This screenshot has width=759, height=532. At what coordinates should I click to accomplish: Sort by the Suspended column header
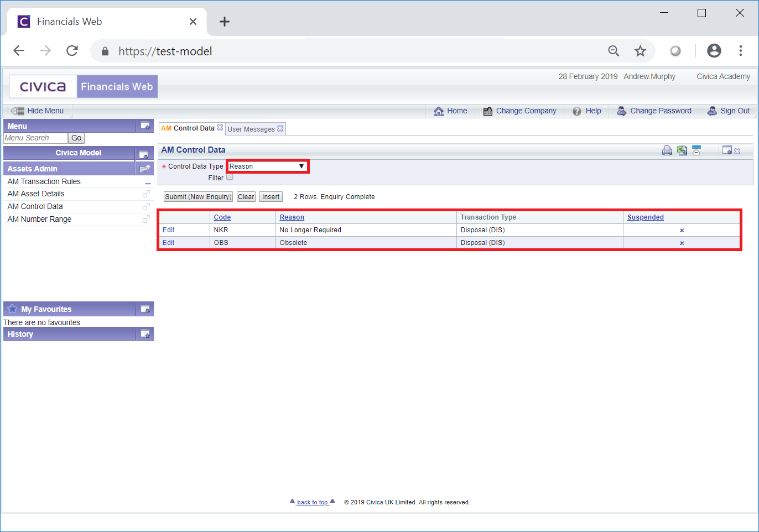pos(646,217)
